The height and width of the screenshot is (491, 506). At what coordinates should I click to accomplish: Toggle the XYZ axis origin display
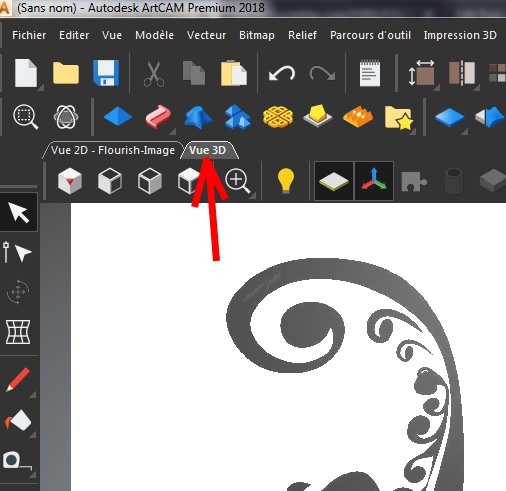[374, 181]
